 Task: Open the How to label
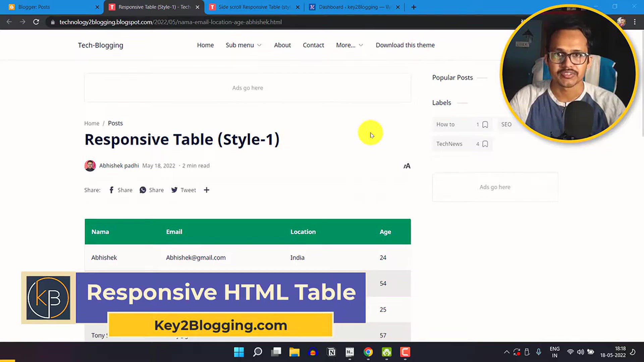coord(462,124)
